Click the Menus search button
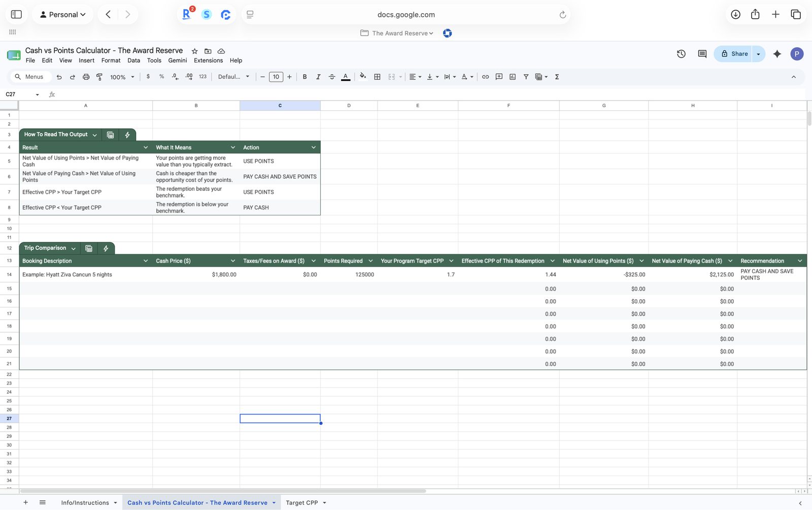Screen dimensions: 812x510 [30, 77]
